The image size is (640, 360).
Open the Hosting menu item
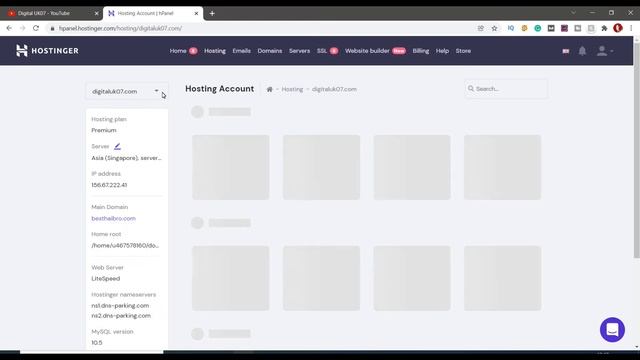[x=215, y=51]
